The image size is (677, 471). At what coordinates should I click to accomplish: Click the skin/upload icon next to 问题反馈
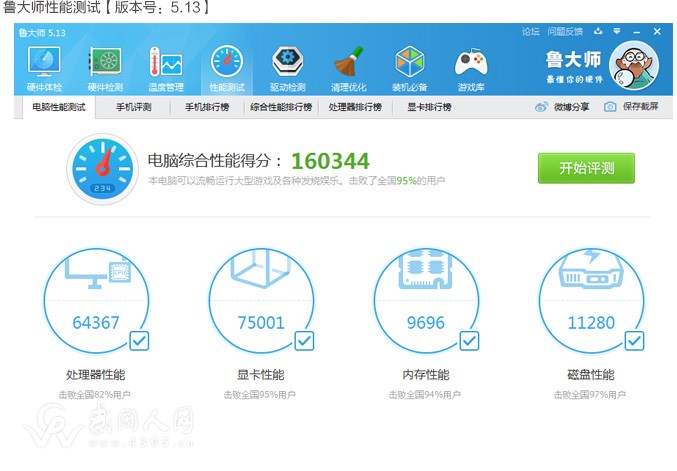(x=598, y=31)
